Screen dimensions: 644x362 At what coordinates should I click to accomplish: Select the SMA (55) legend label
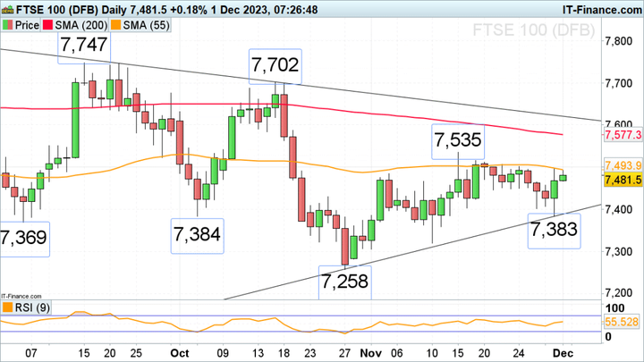coord(146,25)
